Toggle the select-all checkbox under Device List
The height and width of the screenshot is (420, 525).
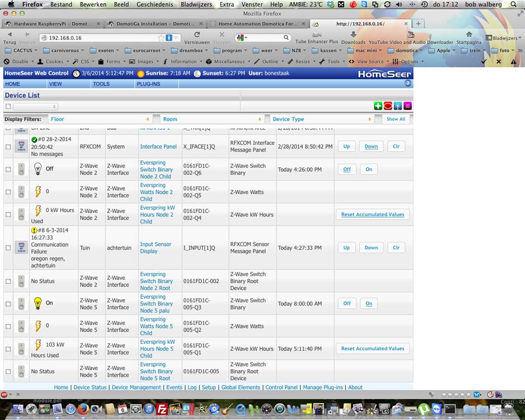8,107
